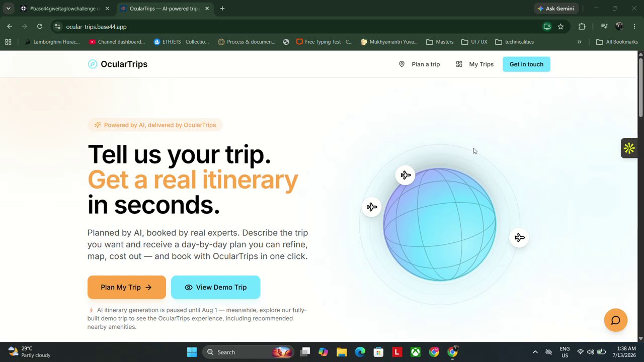This screenshot has height=362, width=644.
Task: Click the green asterisk side widget
Action: pyautogui.click(x=629, y=148)
